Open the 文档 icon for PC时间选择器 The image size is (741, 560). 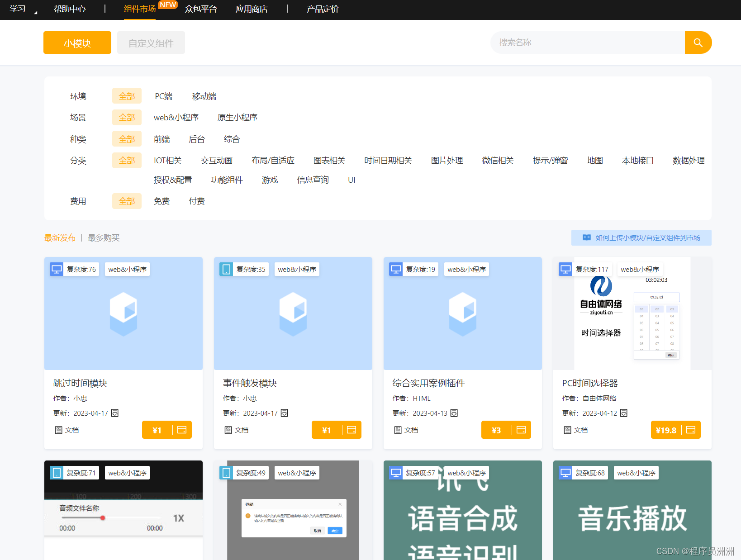[x=568, y=430]
